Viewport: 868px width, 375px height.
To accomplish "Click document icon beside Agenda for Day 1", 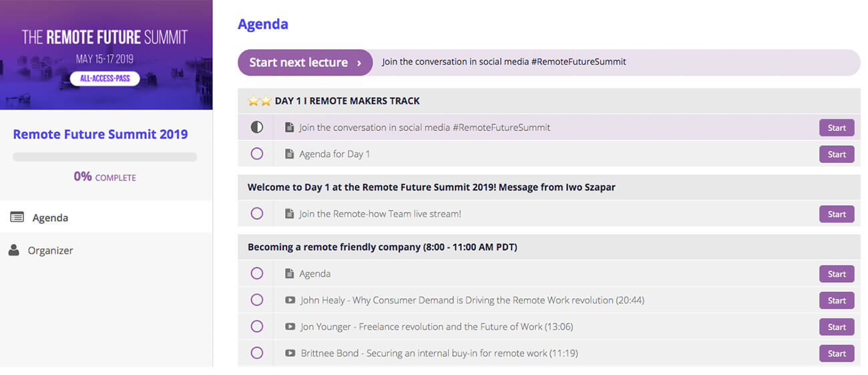I will click(289, 154).
